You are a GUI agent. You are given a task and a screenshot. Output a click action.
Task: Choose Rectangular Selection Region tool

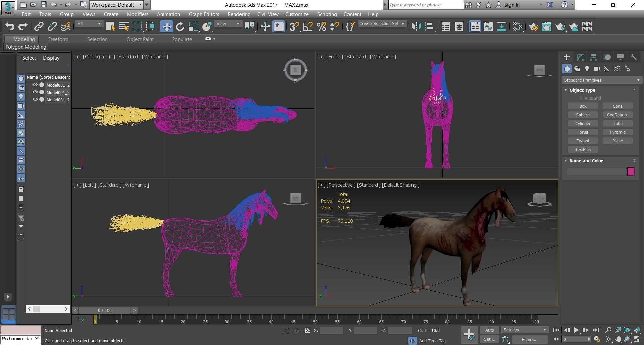point(137,27)
